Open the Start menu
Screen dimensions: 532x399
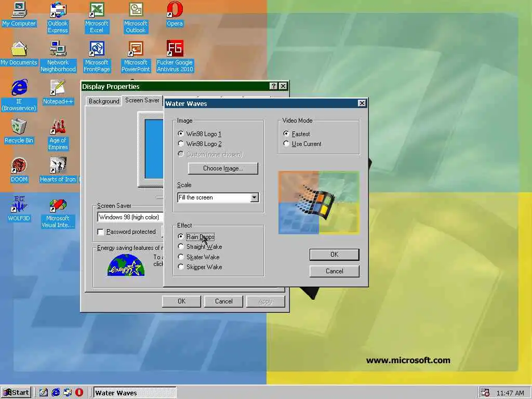(16, 393)
